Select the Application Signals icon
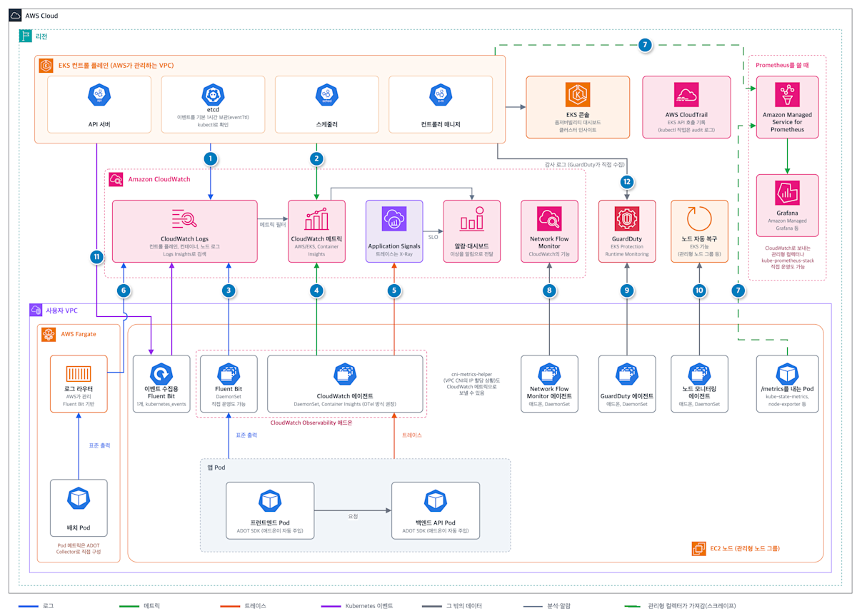The image size is (857, 616). point(394,220)
